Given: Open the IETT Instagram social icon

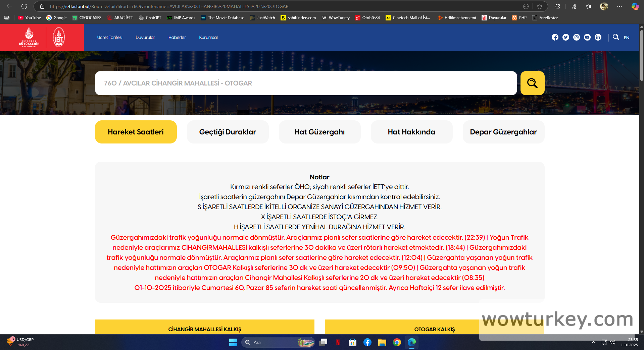Looking at the screenshot, I should (x=577, y=38).
